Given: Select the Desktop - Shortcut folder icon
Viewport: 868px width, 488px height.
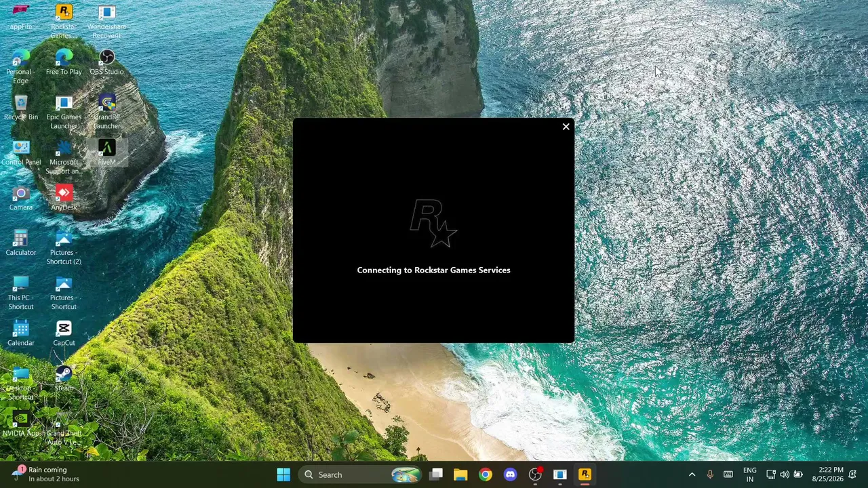Looking at the screenshot, I should [21, 383].
